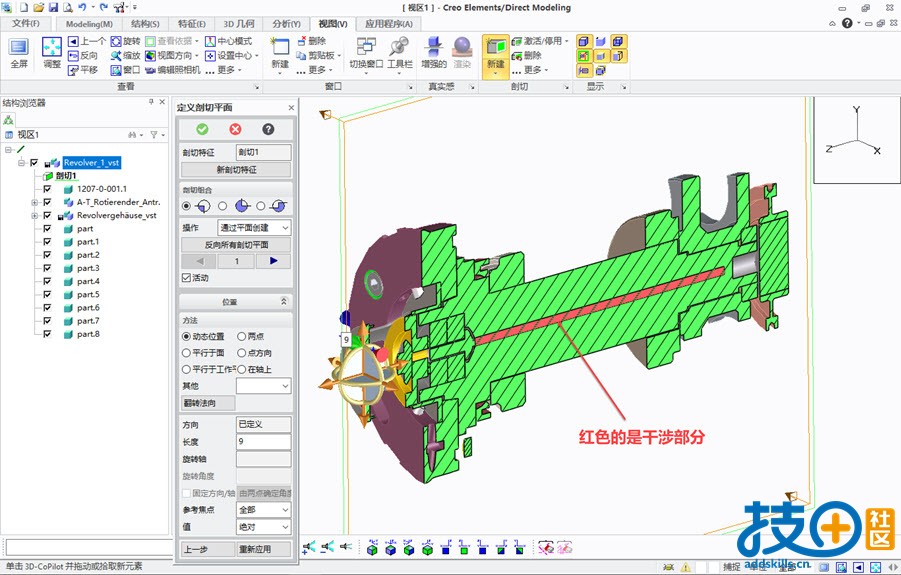Click the red X cancel icon

point(235,129)
